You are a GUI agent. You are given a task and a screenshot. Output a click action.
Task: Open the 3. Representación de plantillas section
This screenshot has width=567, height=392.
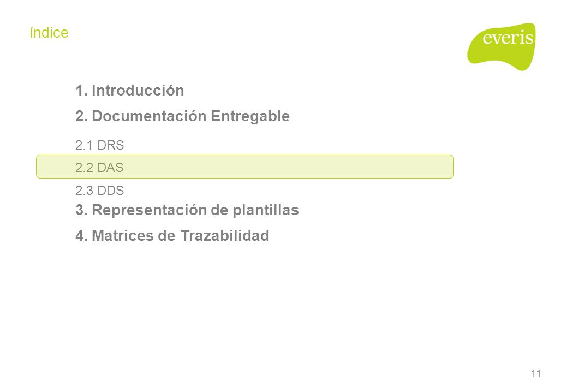click(x=187, y=210)
